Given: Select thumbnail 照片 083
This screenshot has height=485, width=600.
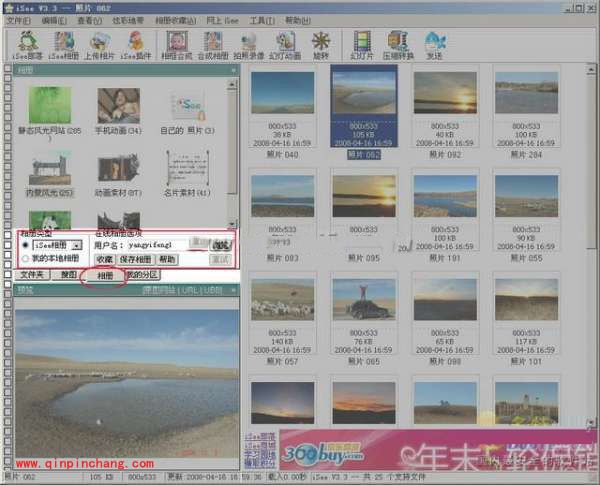Looking at the screenshot, I should [282, 216].
